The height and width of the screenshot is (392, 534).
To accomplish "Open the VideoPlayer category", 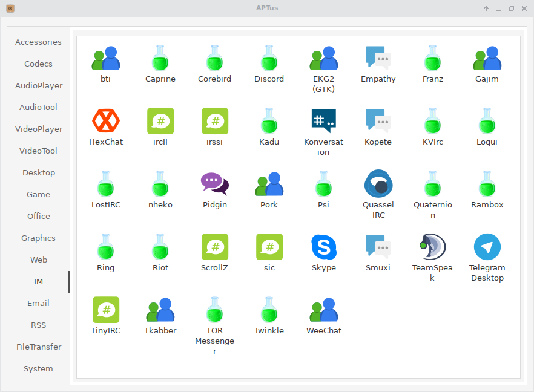I will pos(38,129).
